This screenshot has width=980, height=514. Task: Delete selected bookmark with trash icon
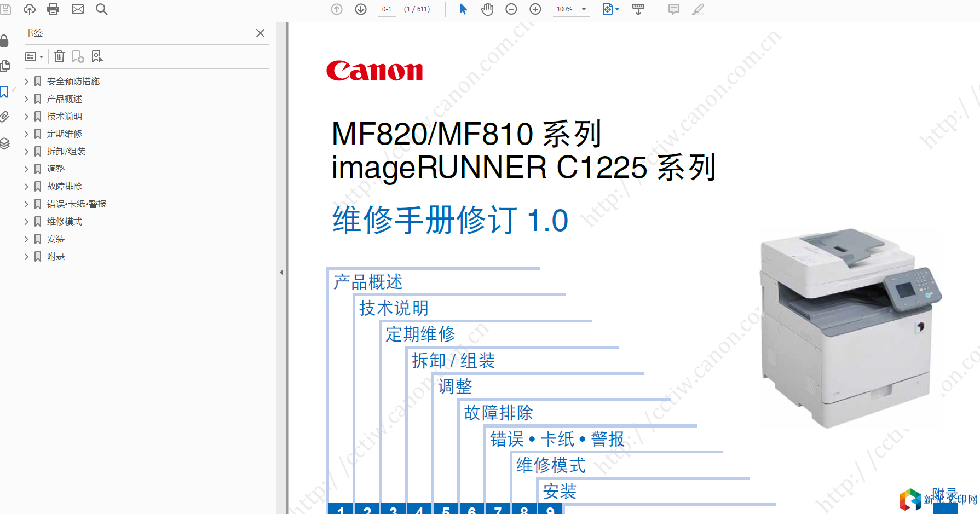coord(60,56)
